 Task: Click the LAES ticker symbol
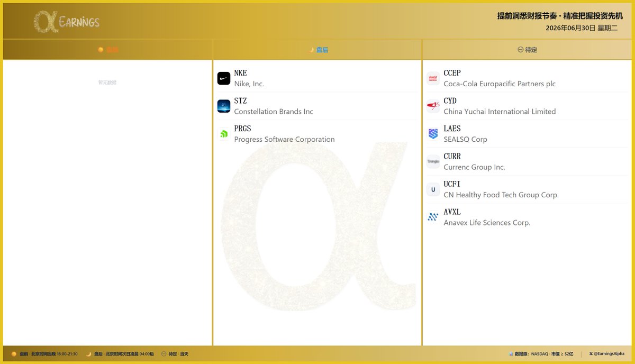tap(452, 129)
